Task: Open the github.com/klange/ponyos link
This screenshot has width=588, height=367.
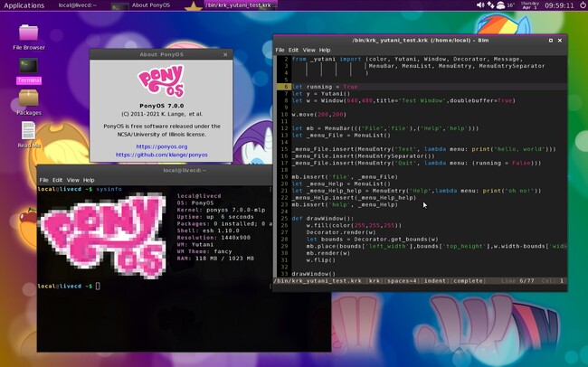Action: coord(160,155)
